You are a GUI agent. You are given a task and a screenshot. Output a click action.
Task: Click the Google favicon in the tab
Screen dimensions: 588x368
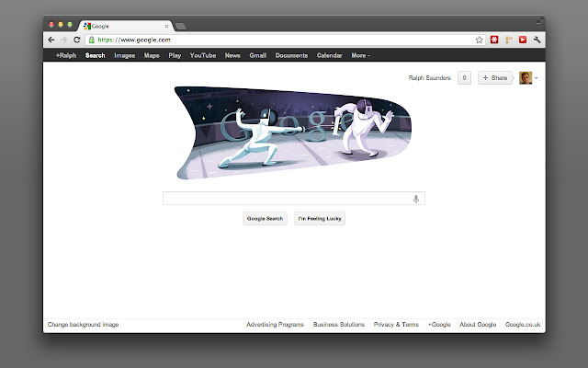pyautogui.click(x=87, y=26)
